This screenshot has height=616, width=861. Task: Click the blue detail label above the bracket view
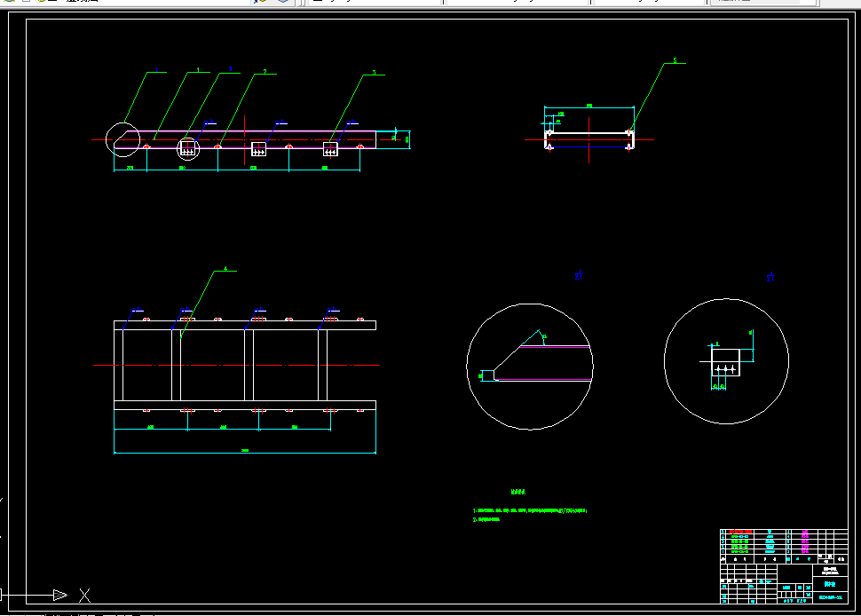[770, 277]
